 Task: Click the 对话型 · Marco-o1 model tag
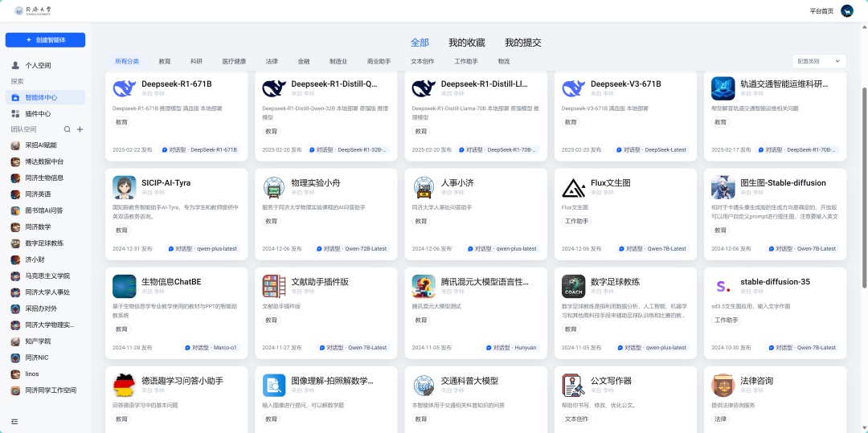(211, 348)
